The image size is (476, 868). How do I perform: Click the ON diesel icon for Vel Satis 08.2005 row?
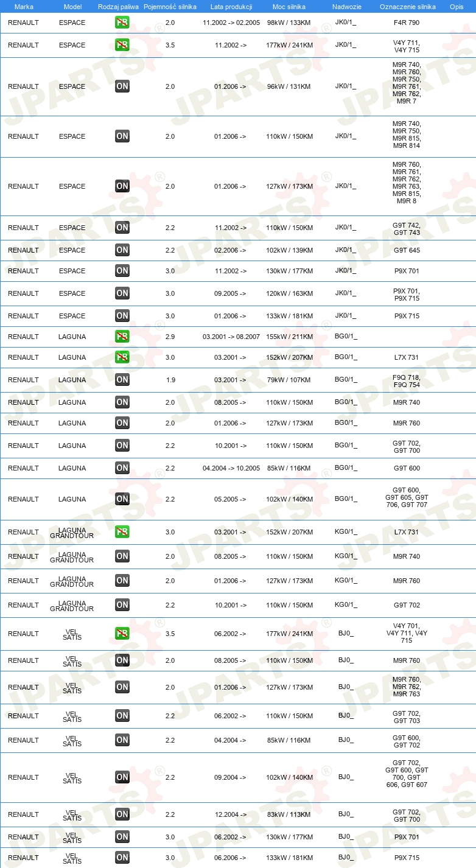[122, 660]
